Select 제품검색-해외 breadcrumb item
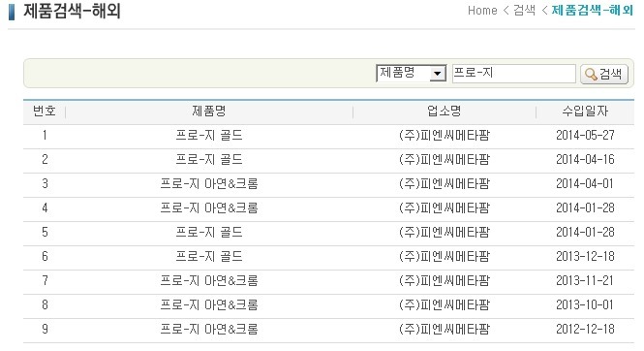Image resolution: width=644 pixels, height=351 pixels. [x=593, y=11]
